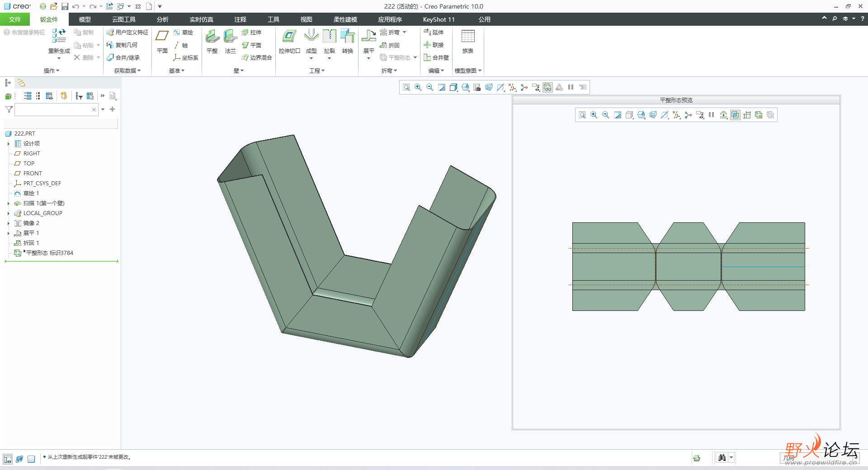Click the 延伸 (Extend) tool
The height and width of the screenshot is (470, 868).
(x=434, y=33)
